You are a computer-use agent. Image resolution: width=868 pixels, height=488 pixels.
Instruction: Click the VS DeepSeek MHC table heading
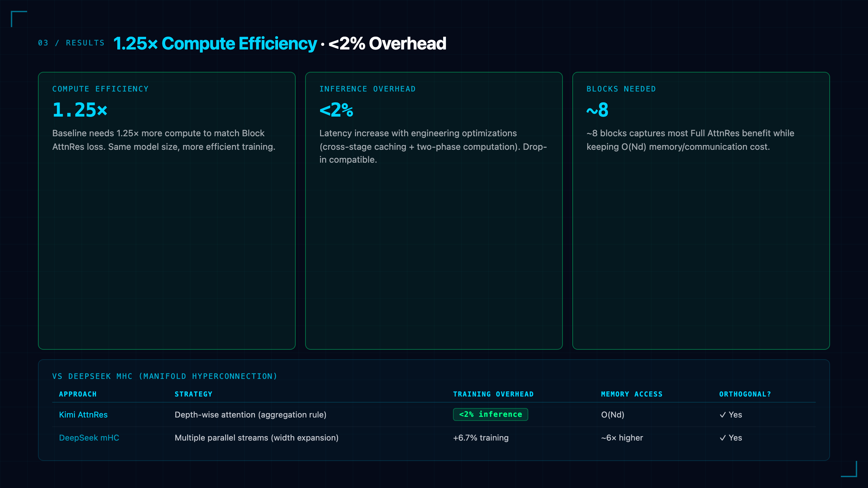pyautogui.click(x=165, y=376)
